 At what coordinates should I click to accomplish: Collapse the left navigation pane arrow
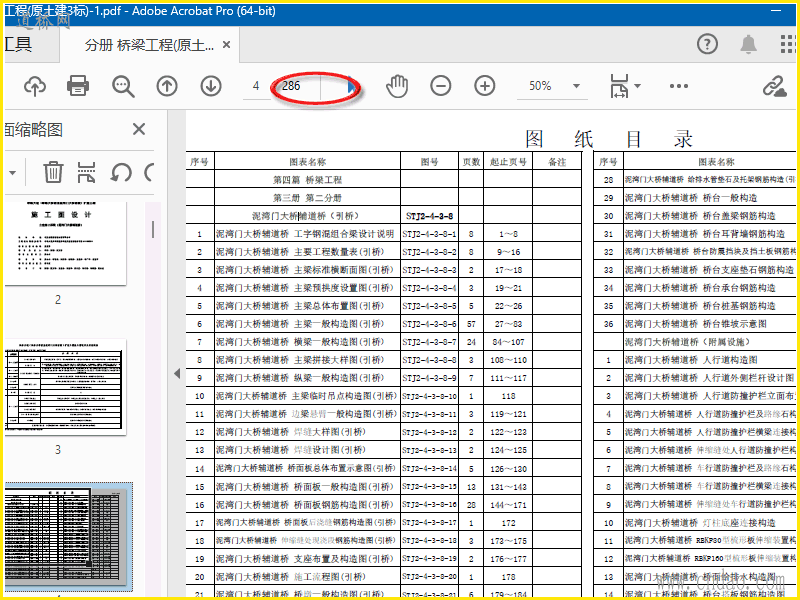coord(177,373)
